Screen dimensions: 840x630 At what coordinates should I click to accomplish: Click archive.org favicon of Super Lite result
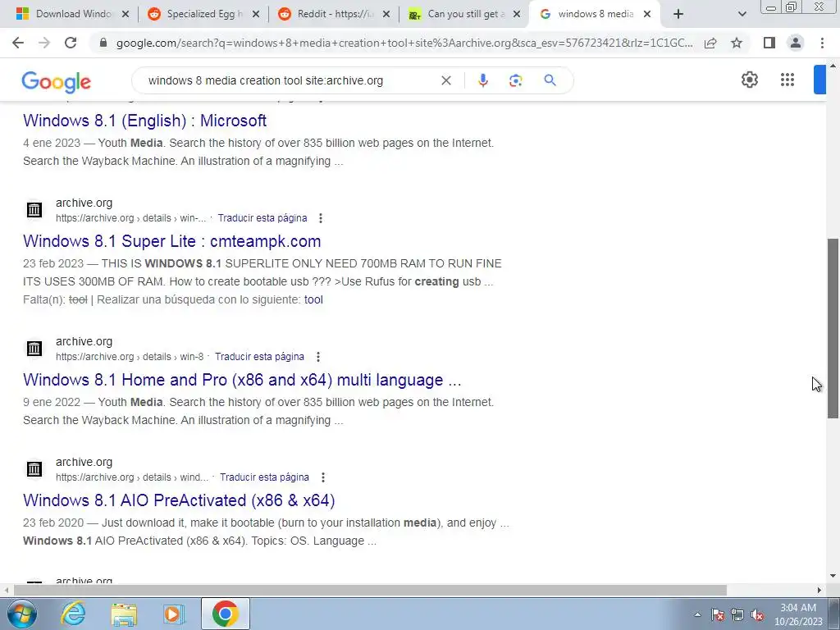(x=34, y=210)
